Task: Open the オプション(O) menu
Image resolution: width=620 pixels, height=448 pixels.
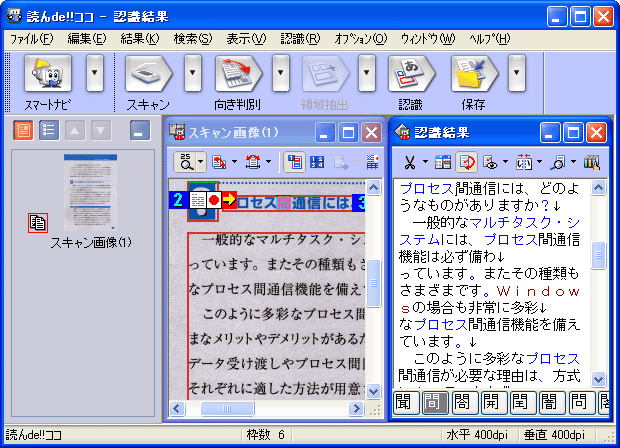Action: click(x=361, y=39)
